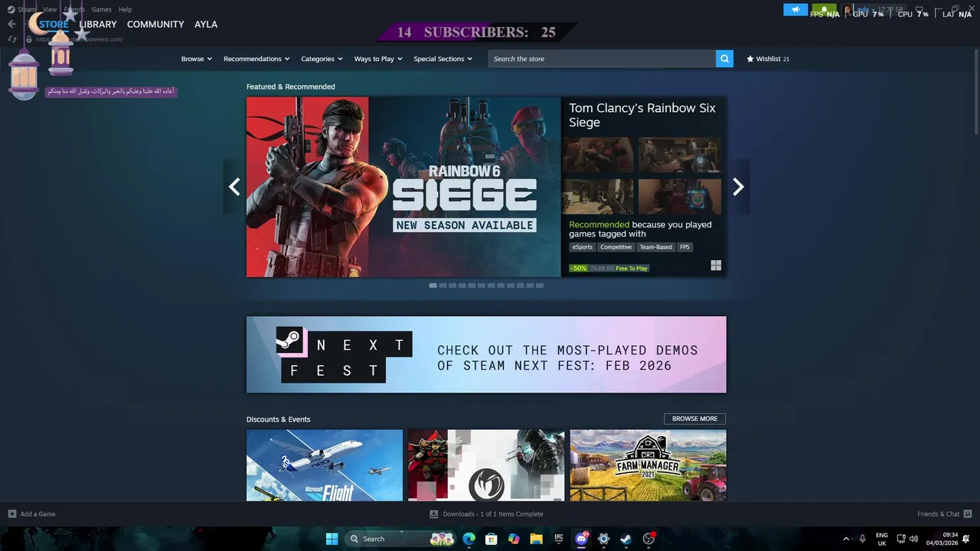Expand Special Sections dropdown

pos(443,59)
